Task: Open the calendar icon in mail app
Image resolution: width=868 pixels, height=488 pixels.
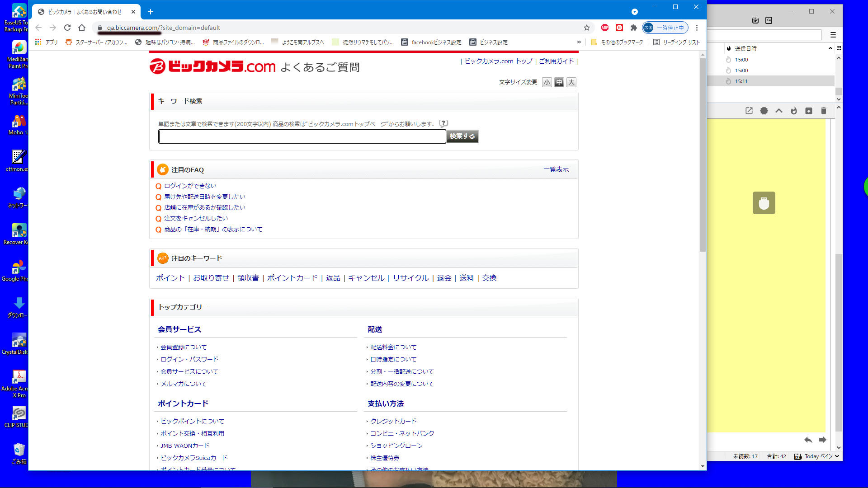Action: (755, 20)
